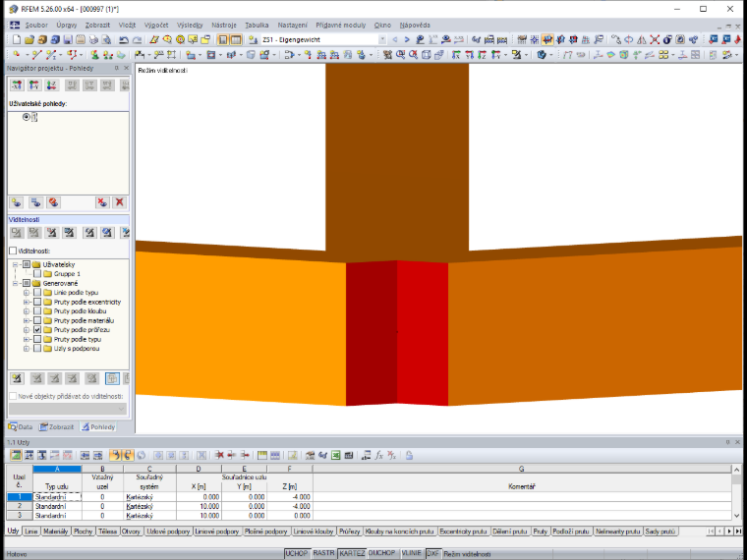Click the fx formula icon in table toolbar
Viewport: 747px width, 560px height.
click(x=378, y=455)
